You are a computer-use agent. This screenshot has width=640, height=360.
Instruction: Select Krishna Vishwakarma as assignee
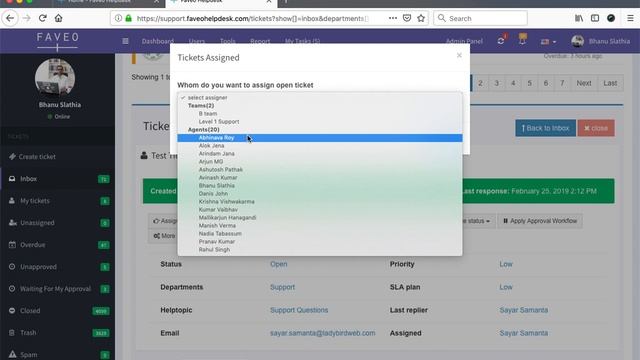(320, 202)
